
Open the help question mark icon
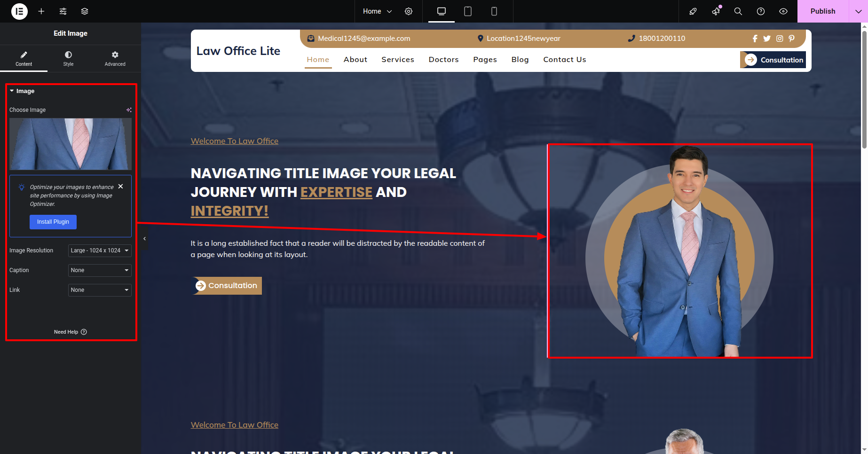click(761, 11)
